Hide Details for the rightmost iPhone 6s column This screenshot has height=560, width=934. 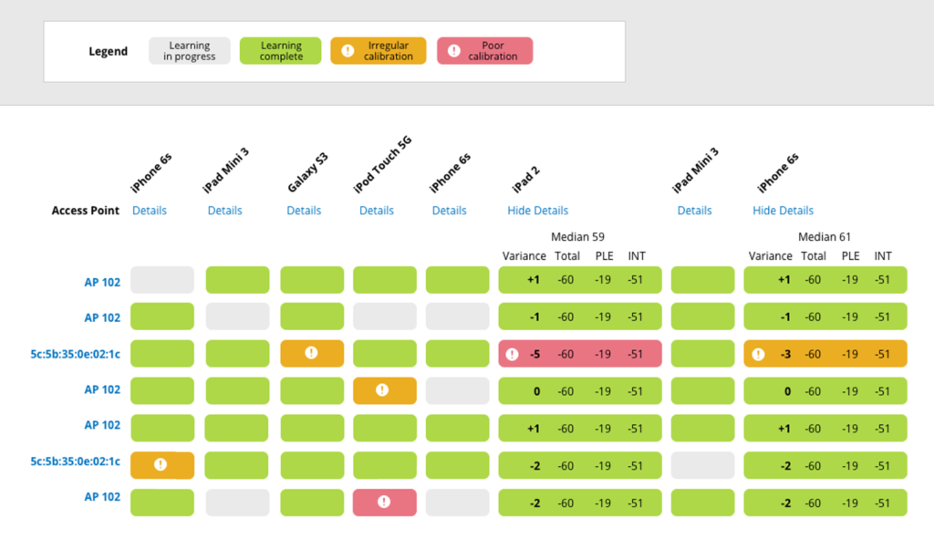783,210
